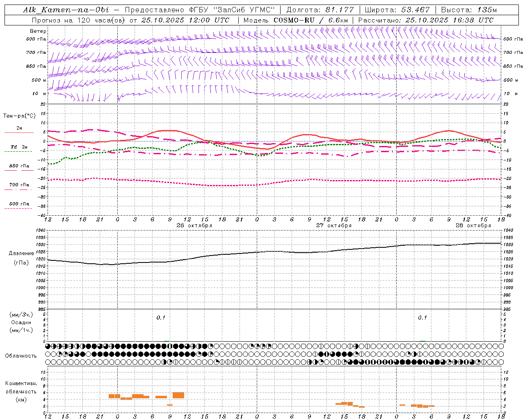This screenshot has height=420, width=525.
Task: Click the Конвективн. convective cloud label
Action: pyautogui.click(x=21, y=383)
